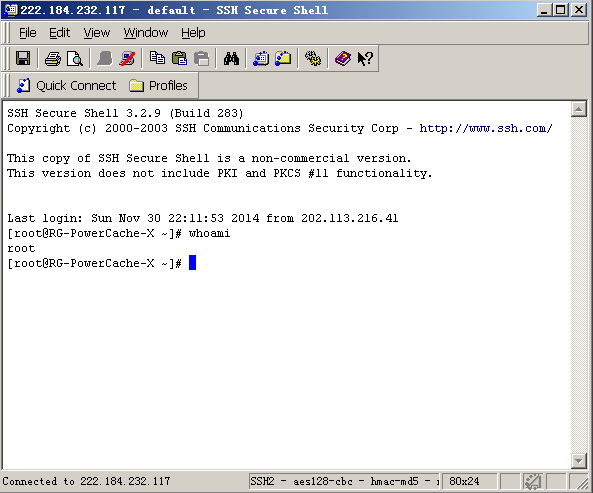The image size is (593, 493).
Task: Click the scrollbar down arrow
Action: click(579, 460)
